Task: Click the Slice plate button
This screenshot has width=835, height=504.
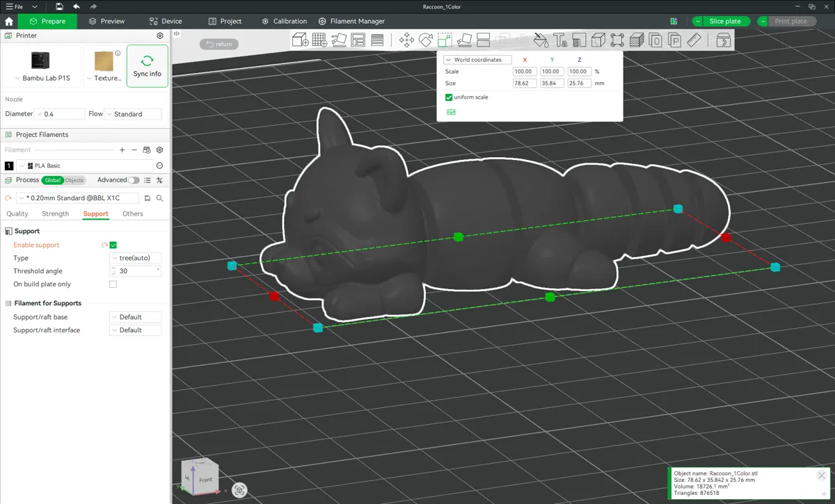Action: point(726,22)
